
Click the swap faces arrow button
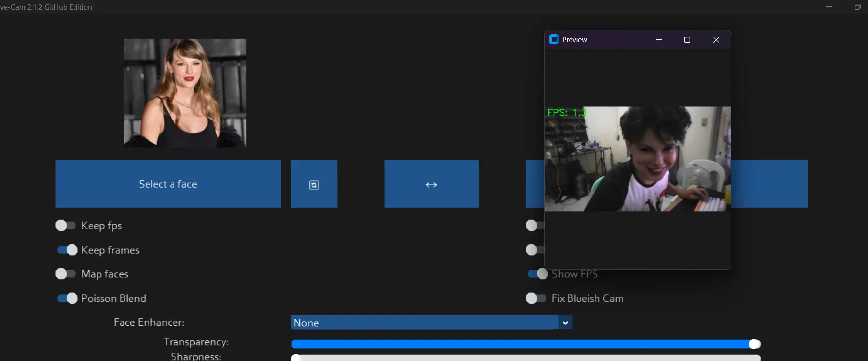431,184
